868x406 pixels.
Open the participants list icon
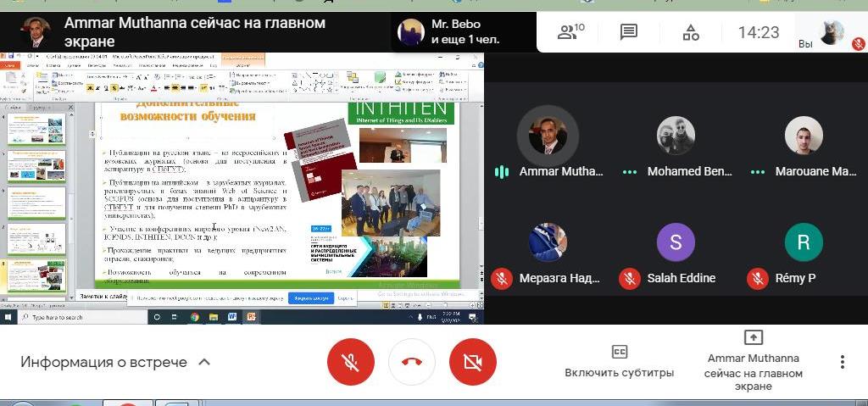[570, 32]
